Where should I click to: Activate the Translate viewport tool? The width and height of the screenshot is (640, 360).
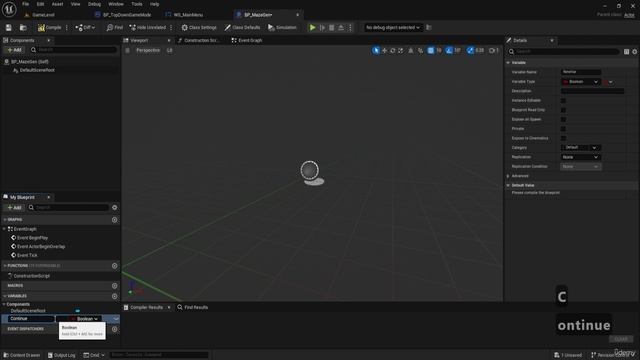(x=384, y=51)
